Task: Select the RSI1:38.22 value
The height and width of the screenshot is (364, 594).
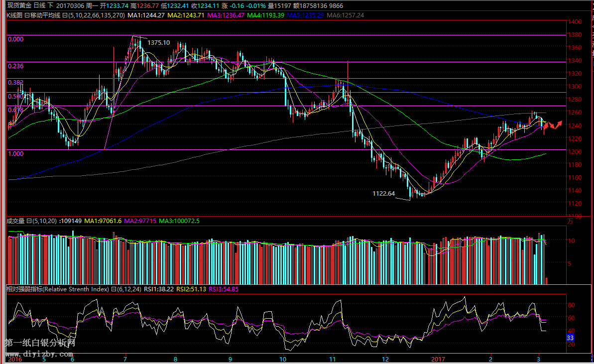Action: pos(159,289)
